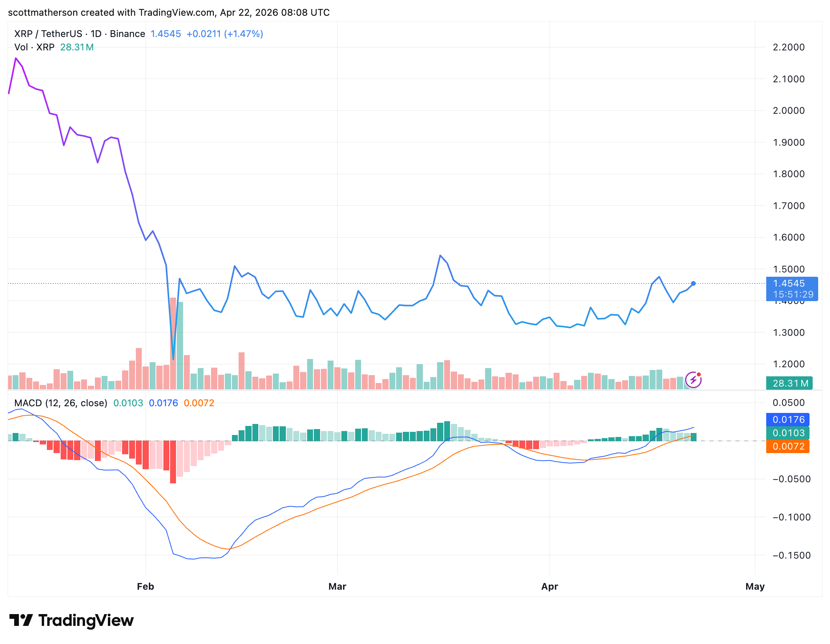Viewport: 830px width, 644px height.
Task: Click the blue 0.0176 MACD signal value
Action: point(787,420)
